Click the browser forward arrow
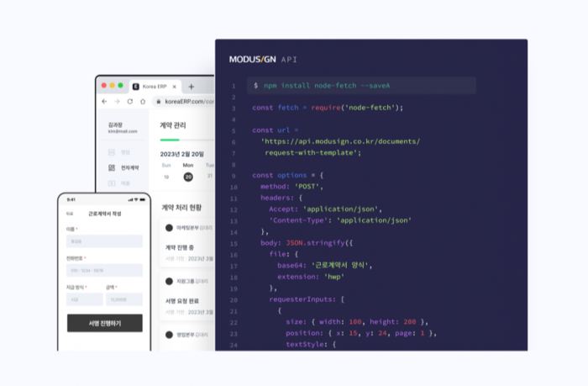This screenshot has width=588, height=386. [117, 102]
